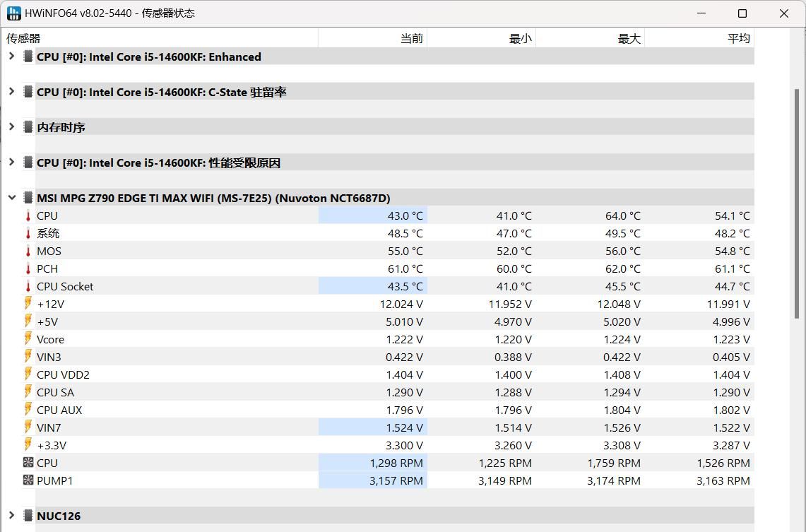Image resolution: width=806 pixels, height=532 pixels.
Task: Click the current value 12.024 V
Action: point(401,305)
